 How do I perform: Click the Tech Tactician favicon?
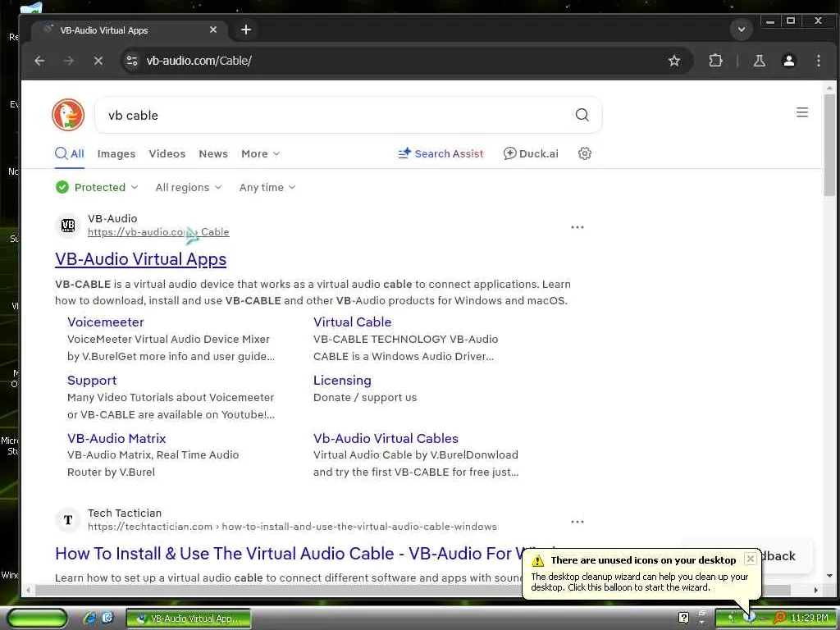[x=68, y=519]
